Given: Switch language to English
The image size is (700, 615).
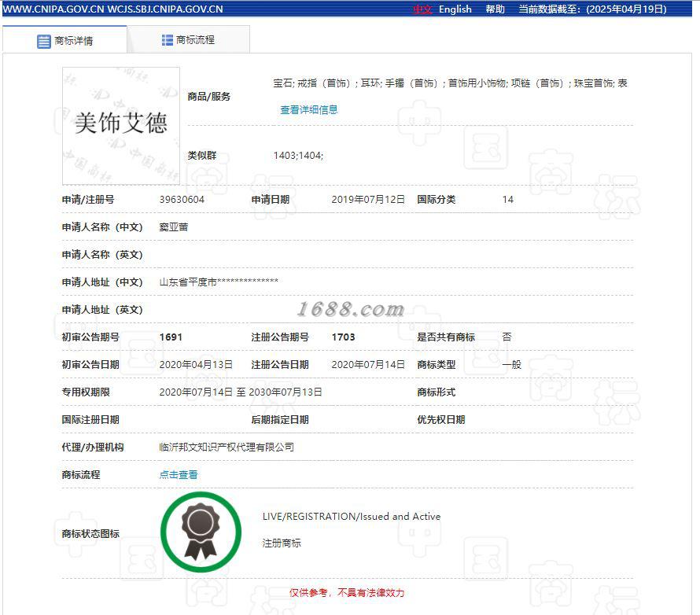Looking at the screenshot, I should click(x=455, y=9).
